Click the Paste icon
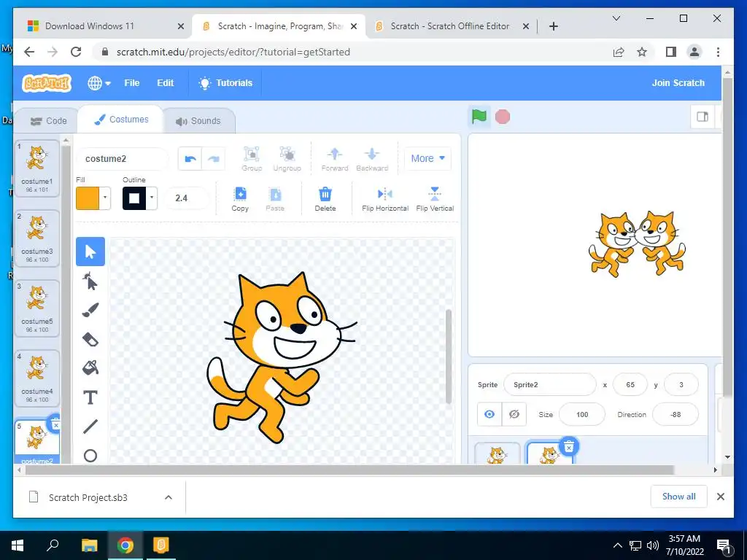The width and height of the screenshot is (747, 560). (x=275, y=199)
